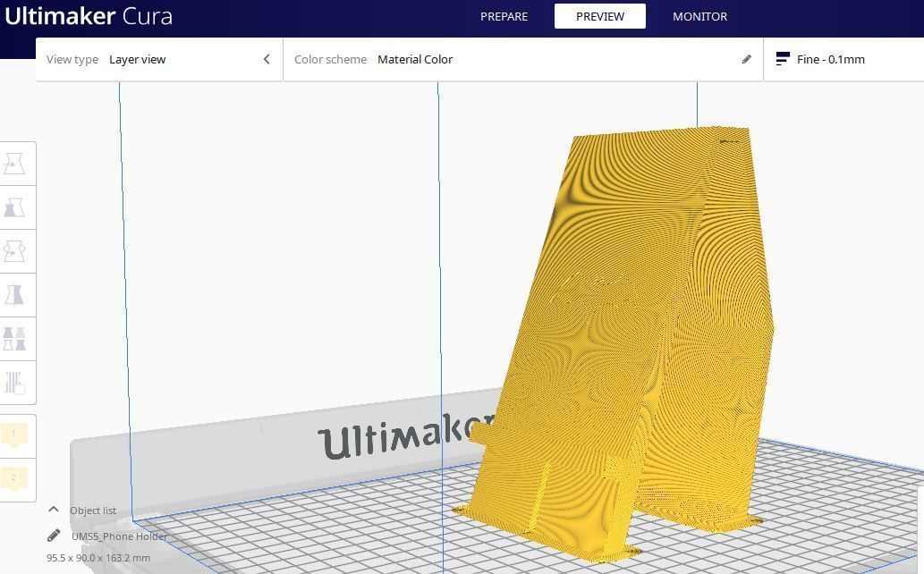924x574 pixels.
Task: Select extruder 2 button
Action: [x=14, y=480]
